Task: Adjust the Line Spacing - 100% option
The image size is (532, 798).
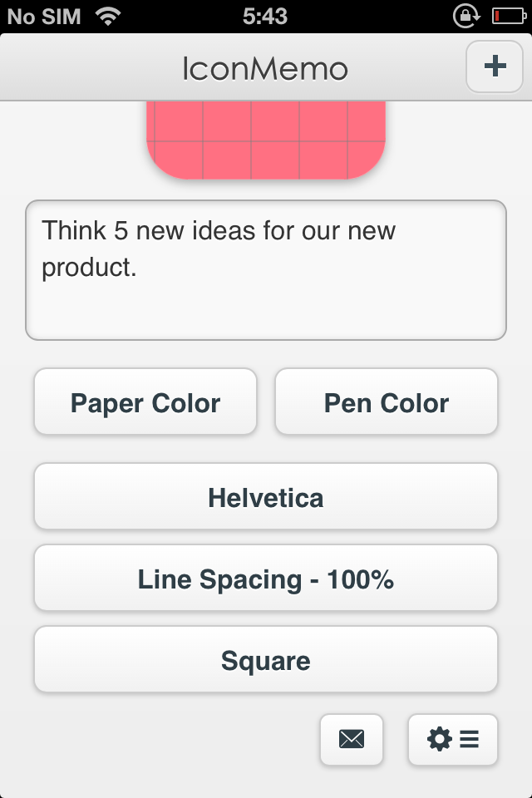Action: [266, 578]
